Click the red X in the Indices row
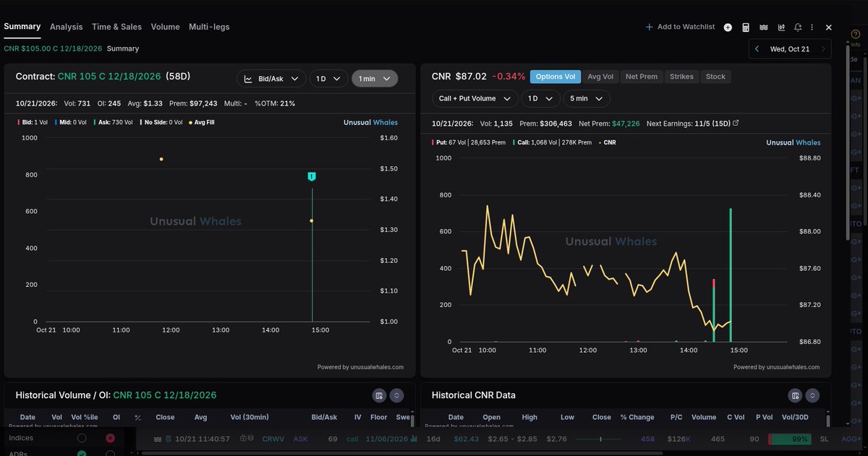Screen dimensions: 868x456 coord(110,438)
